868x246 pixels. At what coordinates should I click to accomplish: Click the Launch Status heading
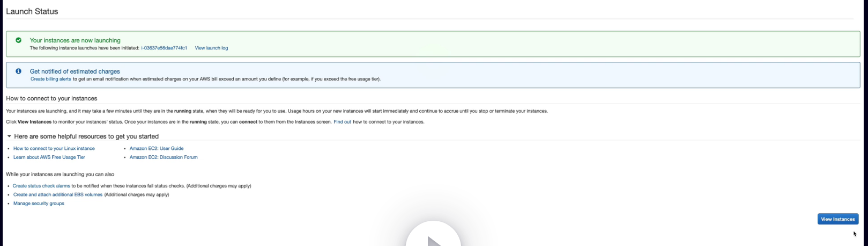[32, 11]
